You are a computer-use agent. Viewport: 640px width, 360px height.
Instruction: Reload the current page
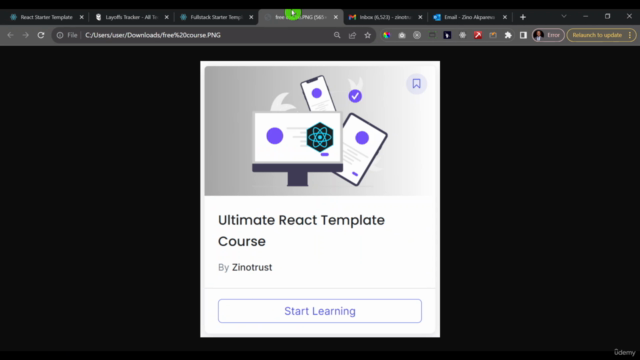pyautogui.click(x=41, y=35)
